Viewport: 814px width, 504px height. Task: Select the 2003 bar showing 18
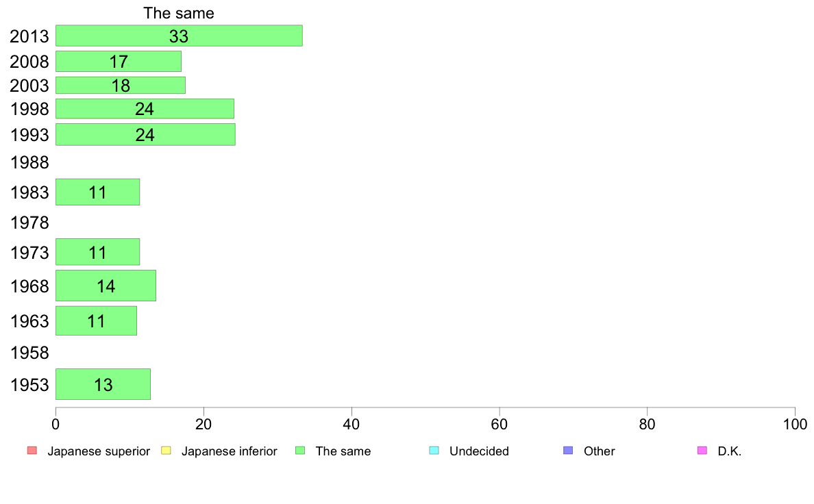(x=121, y=85)
